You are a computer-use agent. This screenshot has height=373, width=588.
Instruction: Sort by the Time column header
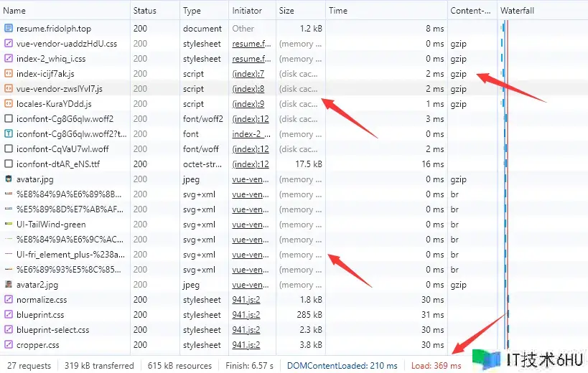pos(338,11)
